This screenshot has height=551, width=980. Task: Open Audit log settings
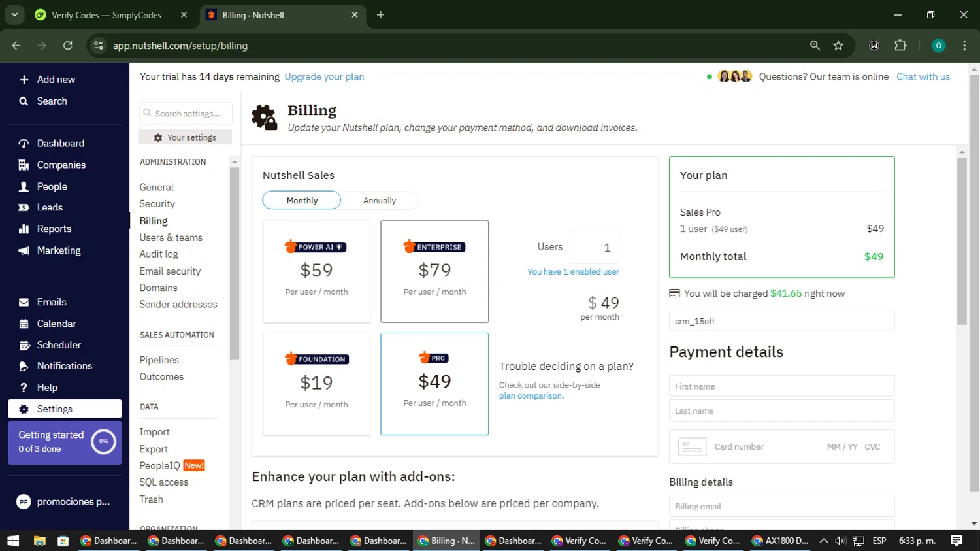click(x=158, y=254)
